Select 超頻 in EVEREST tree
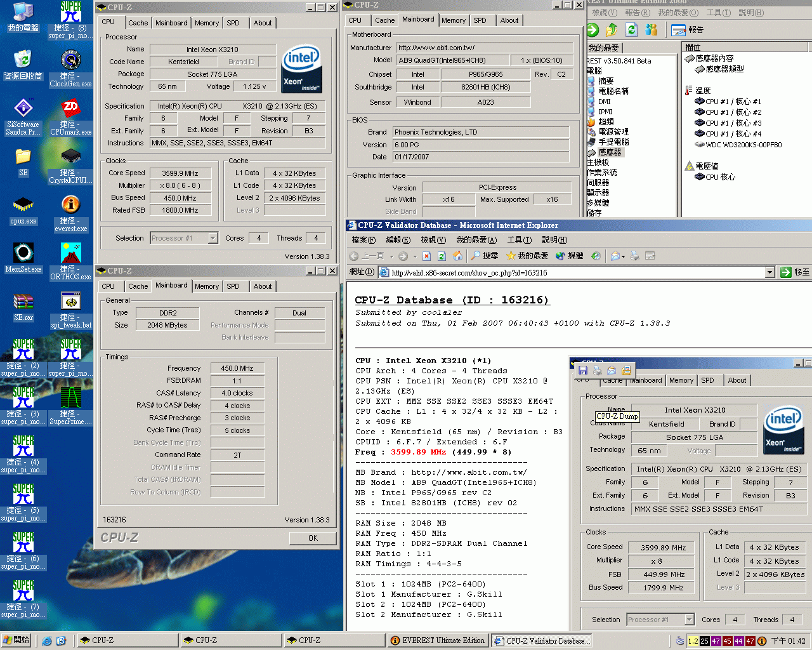The height and width of the screenshot is (650, 812). click(601, 122)
